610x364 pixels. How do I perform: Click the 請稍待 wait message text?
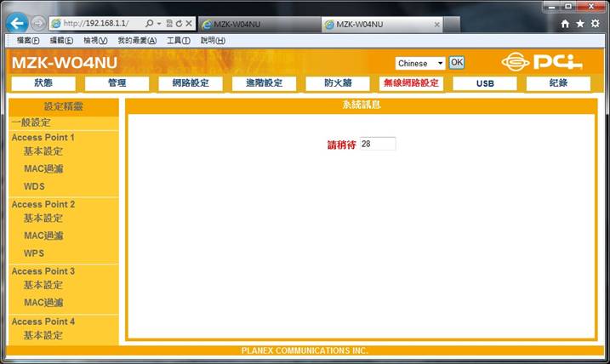tap(341, 145)
